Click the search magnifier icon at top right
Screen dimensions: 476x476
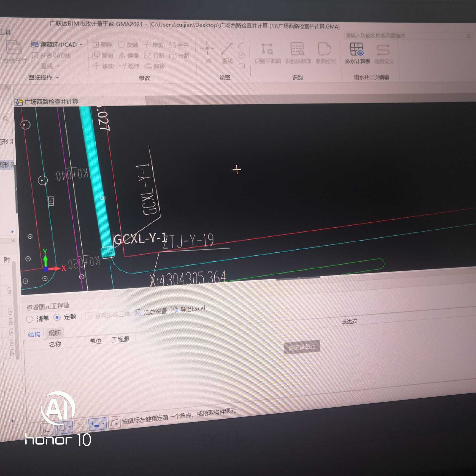(468, 36)
